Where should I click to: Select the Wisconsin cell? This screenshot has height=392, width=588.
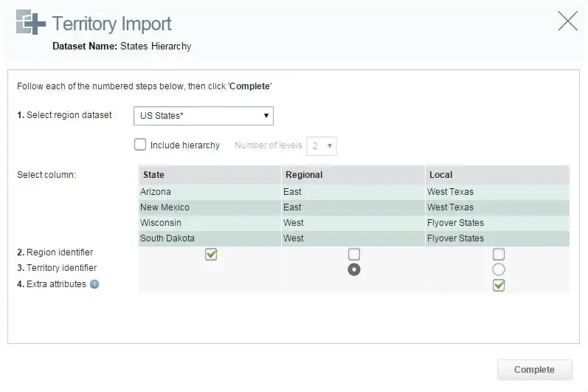tap(210, 223)
